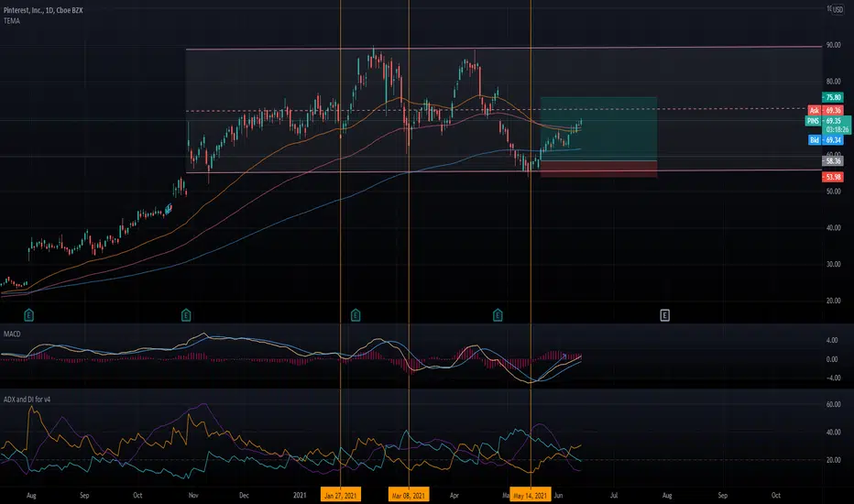Click the 30.00 price axis value

point(833,264)
